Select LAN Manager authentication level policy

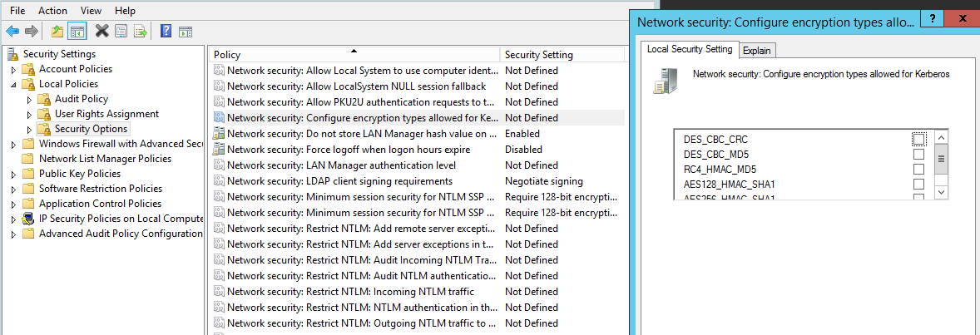pyautogui.click(x=341, y=165)
